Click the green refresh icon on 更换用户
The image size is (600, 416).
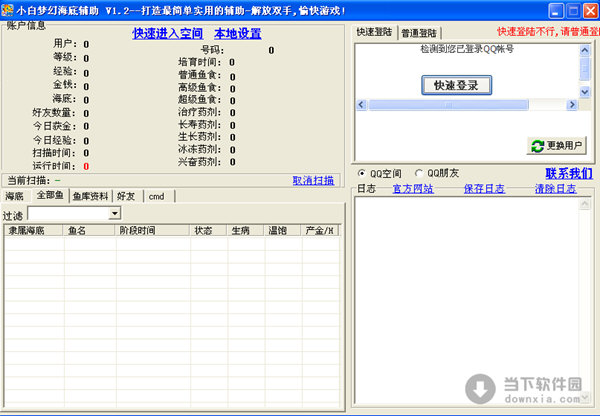537,146
